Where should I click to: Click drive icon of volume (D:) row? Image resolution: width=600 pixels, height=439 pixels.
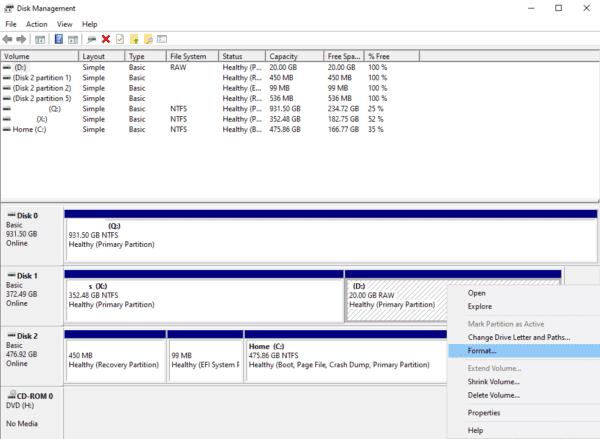(x=7, y=67)
